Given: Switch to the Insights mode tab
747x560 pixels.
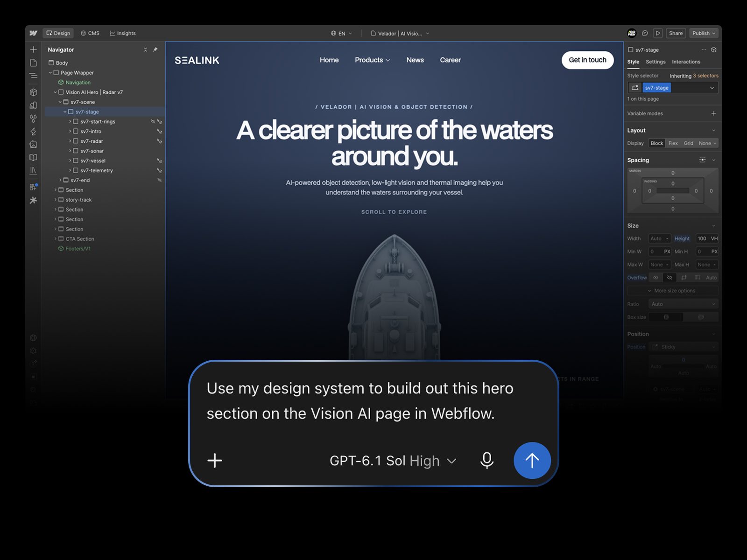Looking at the screenshot, I should pos(123,33).
